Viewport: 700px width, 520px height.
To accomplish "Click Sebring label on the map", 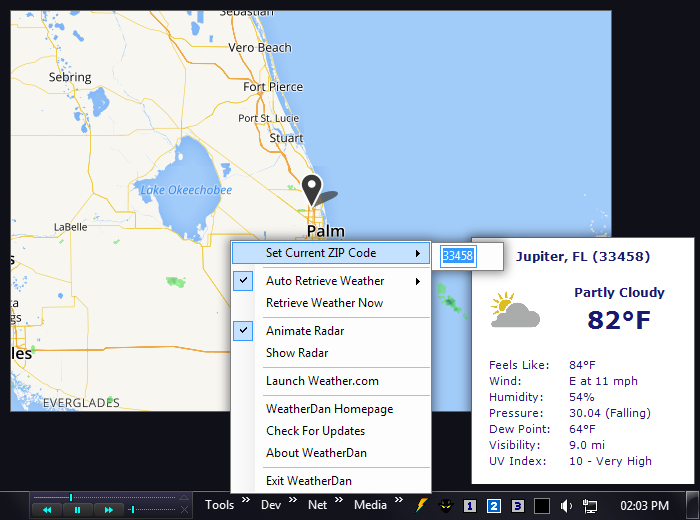I will [70, 77].
